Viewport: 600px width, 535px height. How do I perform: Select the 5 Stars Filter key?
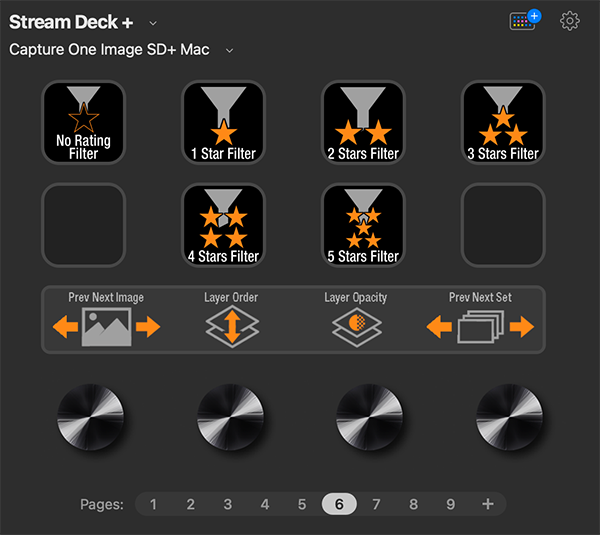[363, 225]
